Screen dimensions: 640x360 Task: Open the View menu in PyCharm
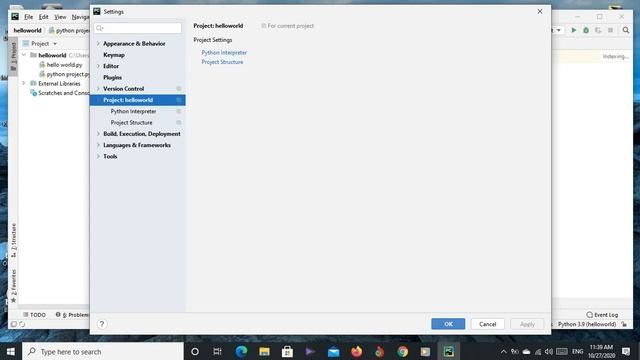pos(60,17)
